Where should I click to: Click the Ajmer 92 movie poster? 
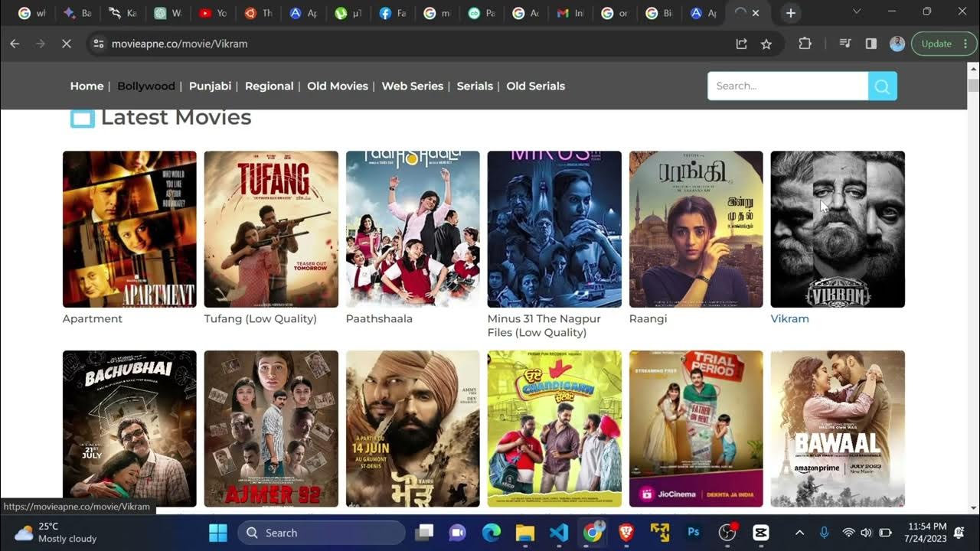(271, 429)
